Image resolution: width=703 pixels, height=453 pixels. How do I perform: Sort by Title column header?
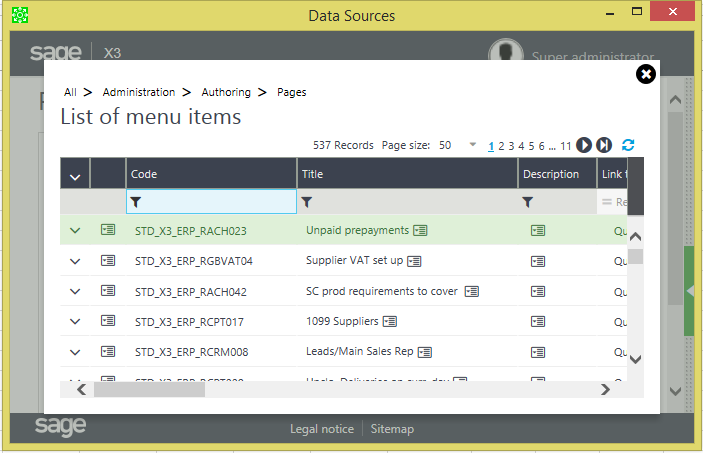[408, 174]
